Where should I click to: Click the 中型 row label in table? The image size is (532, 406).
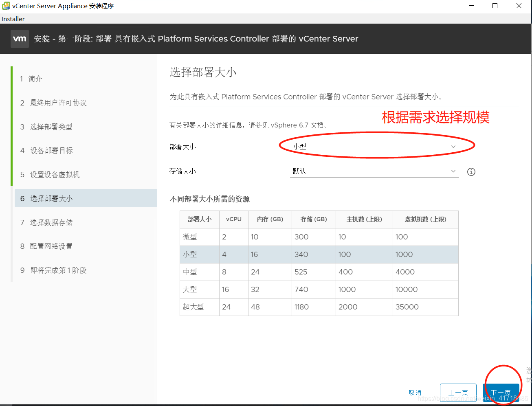click(190, 272)
